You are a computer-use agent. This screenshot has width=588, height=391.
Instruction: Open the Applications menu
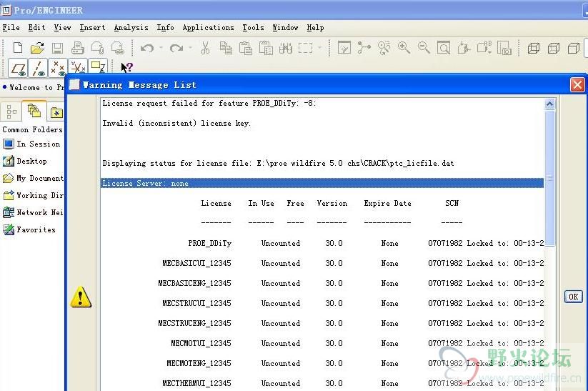coord(208,27)
